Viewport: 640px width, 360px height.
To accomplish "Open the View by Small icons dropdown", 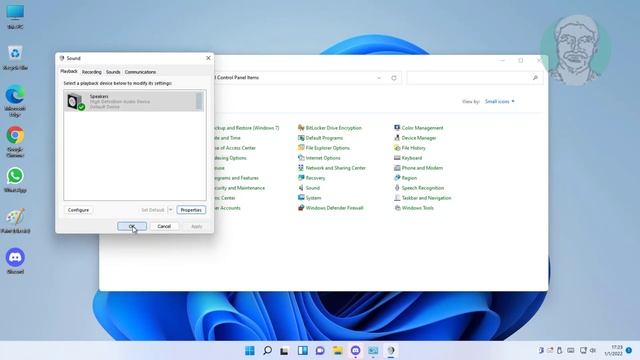I will (x=500, y=101).
